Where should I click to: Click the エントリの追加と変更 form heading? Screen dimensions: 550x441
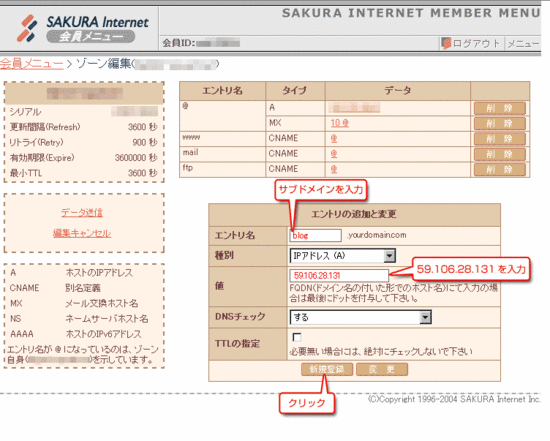354,214
